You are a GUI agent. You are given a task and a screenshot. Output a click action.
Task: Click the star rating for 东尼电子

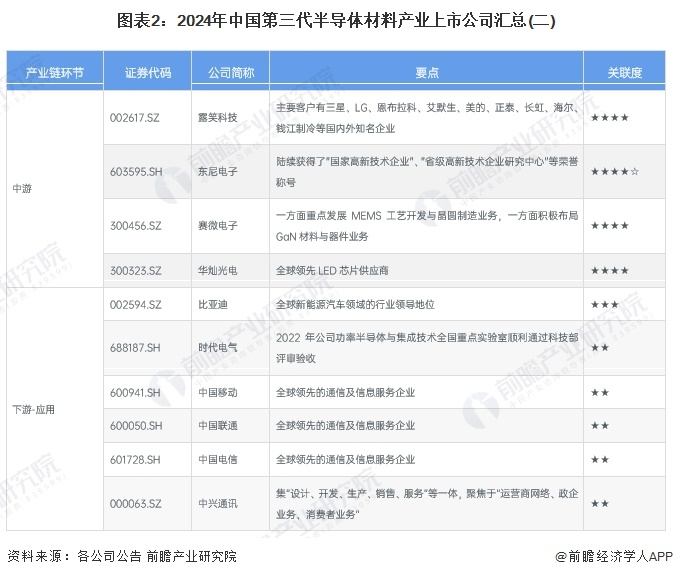(x=615, y=172)
